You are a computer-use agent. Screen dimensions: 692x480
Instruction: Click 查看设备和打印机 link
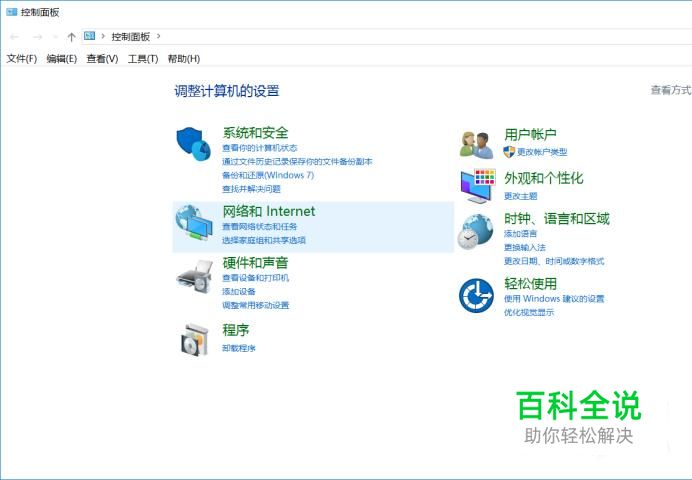point(256,278)
